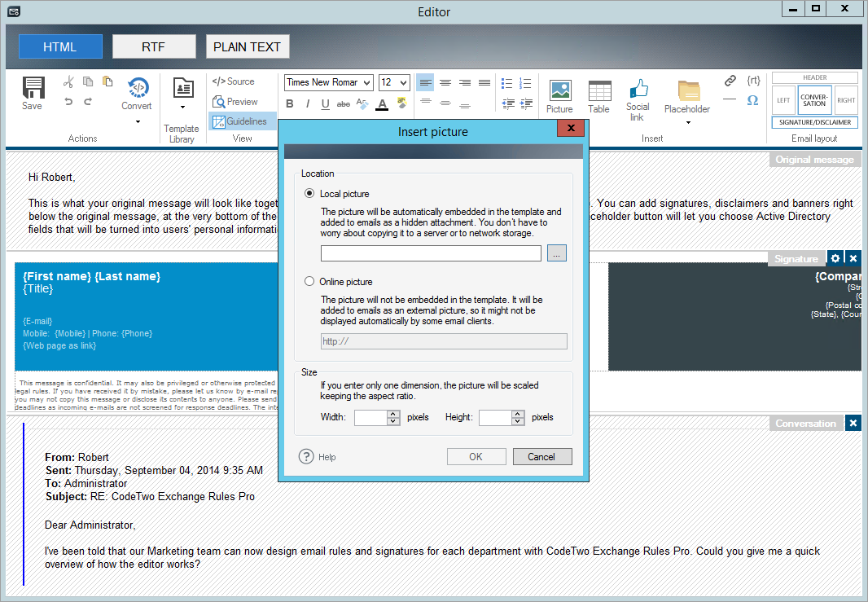Click Cancel in Insert picture dialog

(x=542, y=457)
